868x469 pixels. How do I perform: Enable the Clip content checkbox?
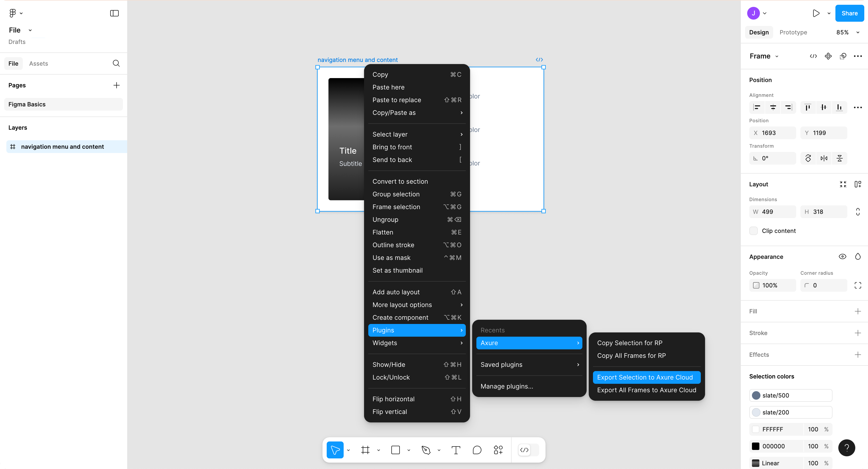click(754, 231)
